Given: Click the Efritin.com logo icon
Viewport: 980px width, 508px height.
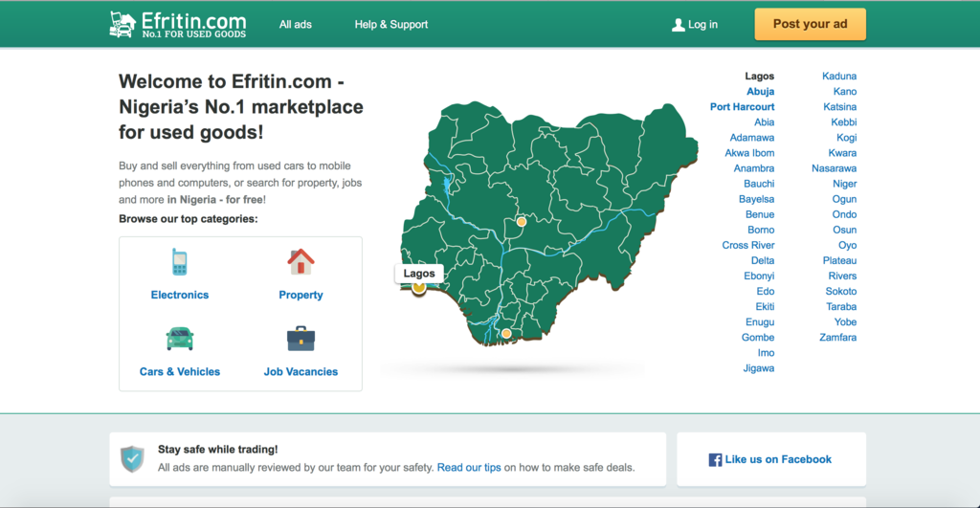Looking at the screenshot, I should click(122, 24).
